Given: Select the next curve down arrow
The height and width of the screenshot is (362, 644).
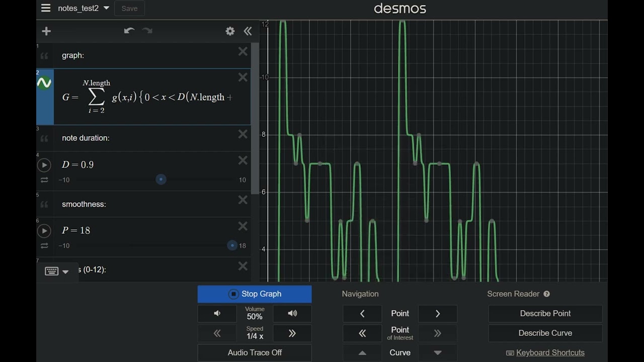Looking at the screenshot, I should tap(438, 352).
